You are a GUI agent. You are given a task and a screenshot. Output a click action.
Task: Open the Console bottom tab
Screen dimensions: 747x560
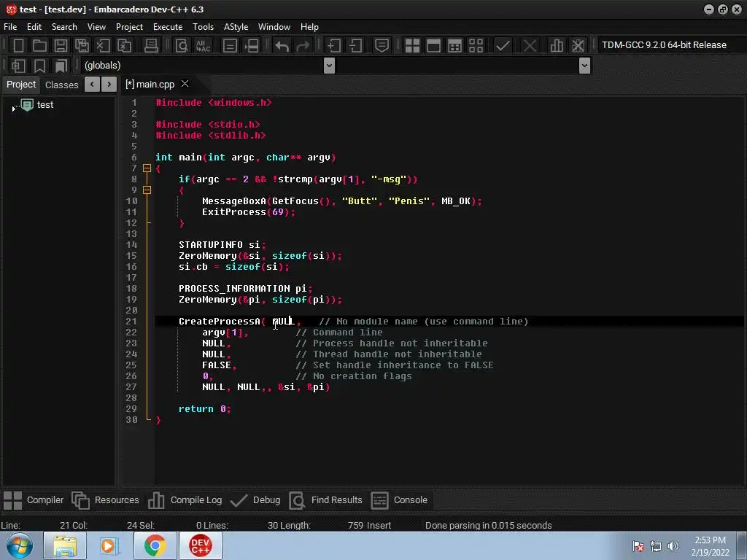399,500
